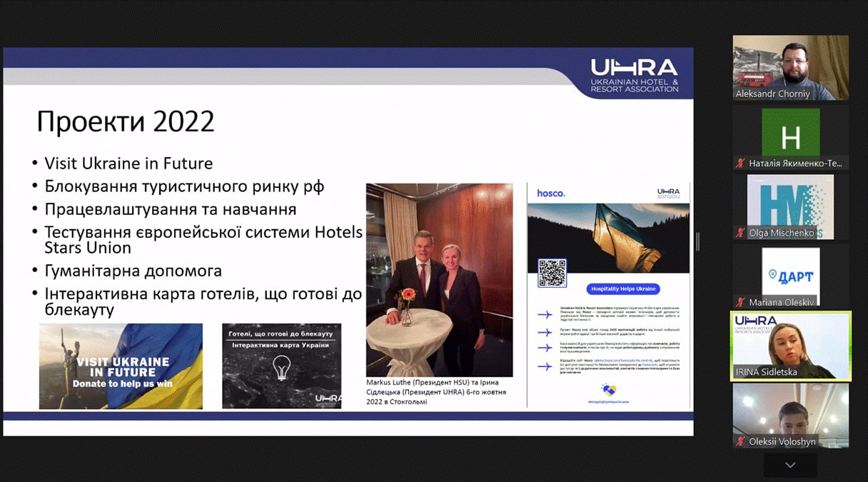Select the green H avatar tile of Наталія
This screenshot has height=482, width=868.
point(790,136)
